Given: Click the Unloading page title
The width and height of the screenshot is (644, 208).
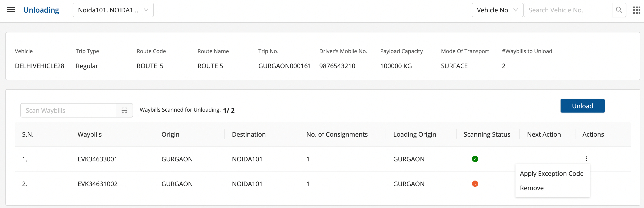Looking at the screenshot, I should tap(41, 10).
